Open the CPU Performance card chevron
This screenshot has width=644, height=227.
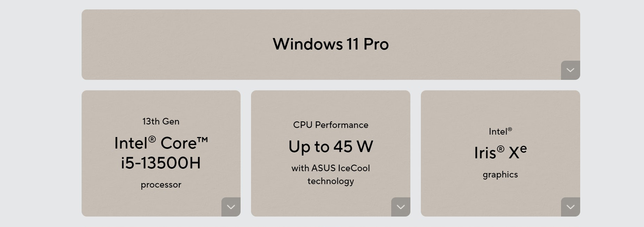(401, 207)
